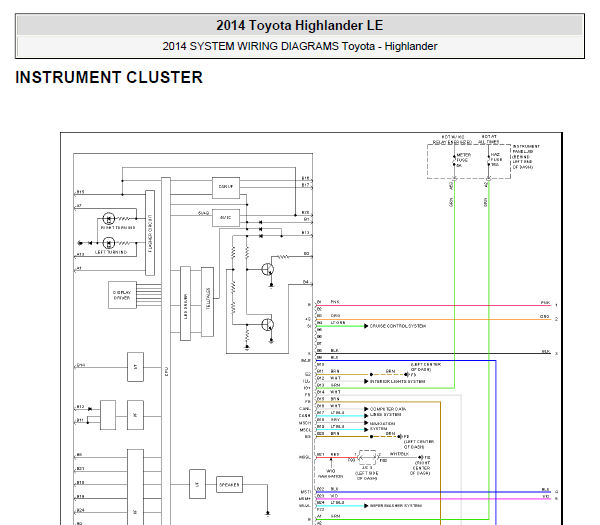Click the upper transistor symbol

point(268,269)
